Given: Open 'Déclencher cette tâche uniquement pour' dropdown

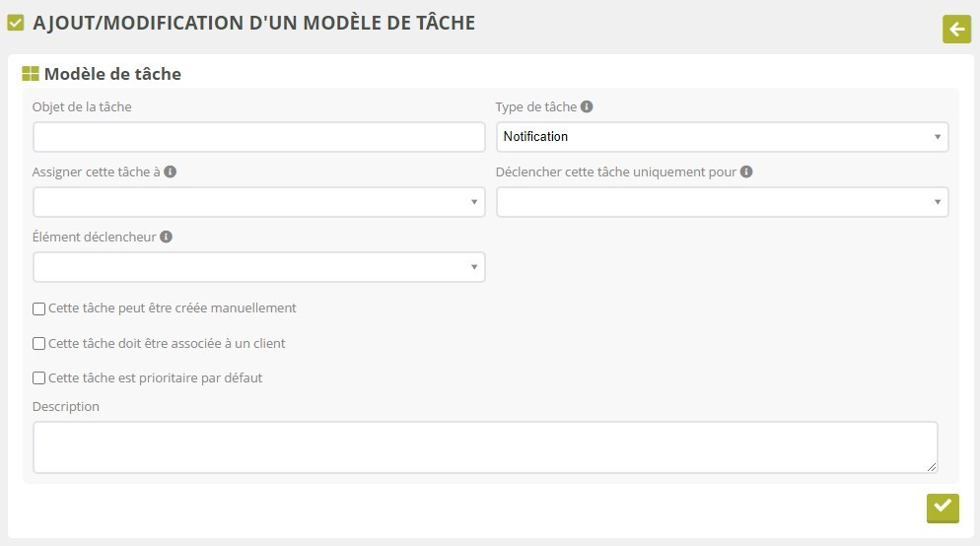Looking at the screenshot, I should coord(722,202).
